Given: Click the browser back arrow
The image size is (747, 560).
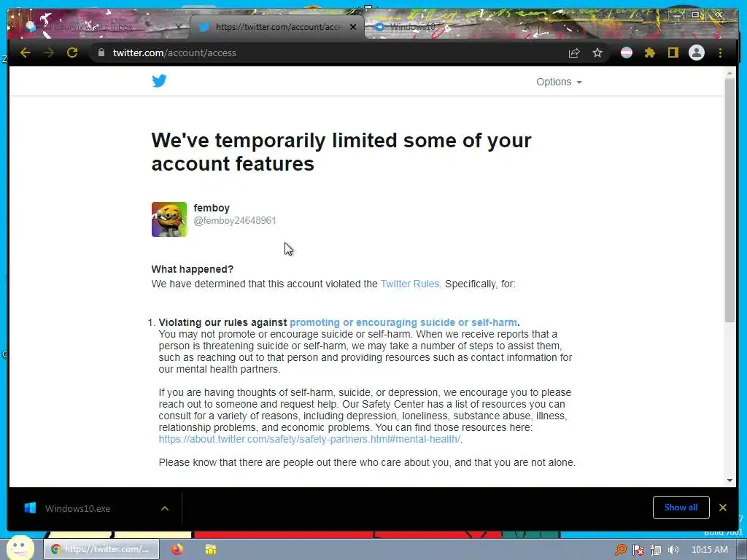Looking at the screenshot, I should pos(26,52).
